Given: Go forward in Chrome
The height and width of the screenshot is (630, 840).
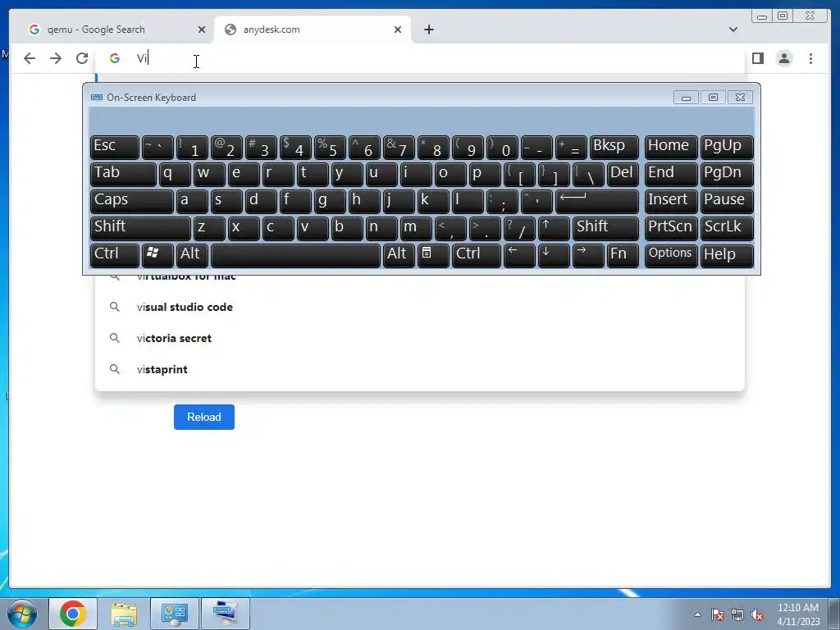Looking at the screenshot, I should point(56,58).
